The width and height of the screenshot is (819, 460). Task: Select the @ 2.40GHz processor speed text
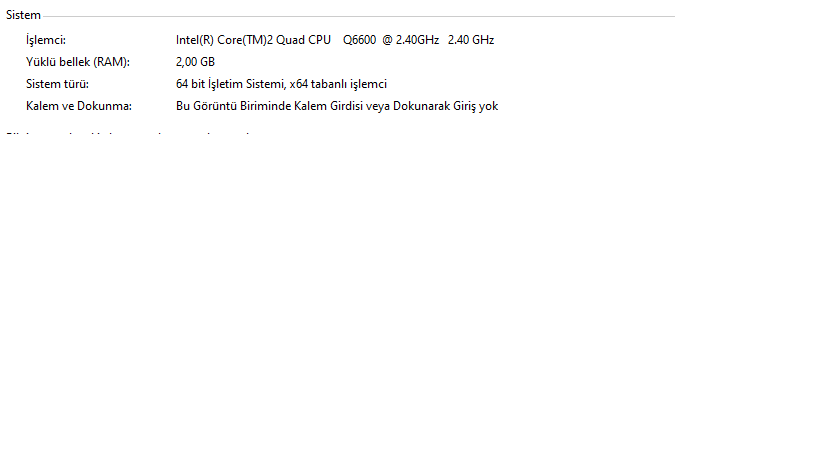[x=411, y=40]
